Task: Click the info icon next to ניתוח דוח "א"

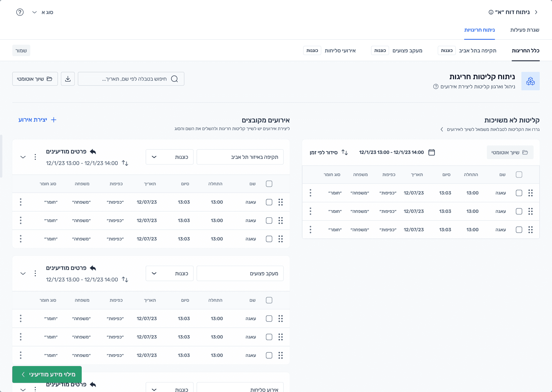Action: click(491, 12)
